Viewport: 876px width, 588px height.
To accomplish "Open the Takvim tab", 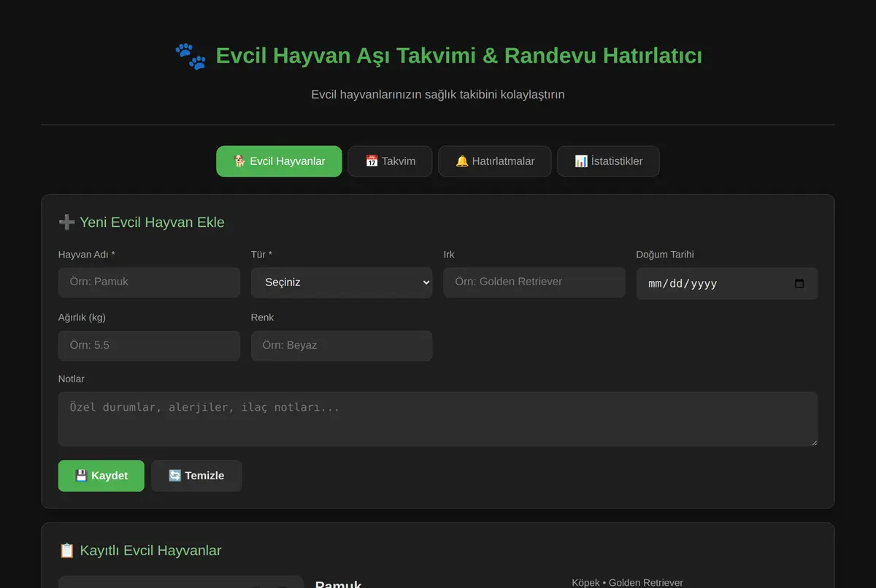I will click(x=390, y=161).
